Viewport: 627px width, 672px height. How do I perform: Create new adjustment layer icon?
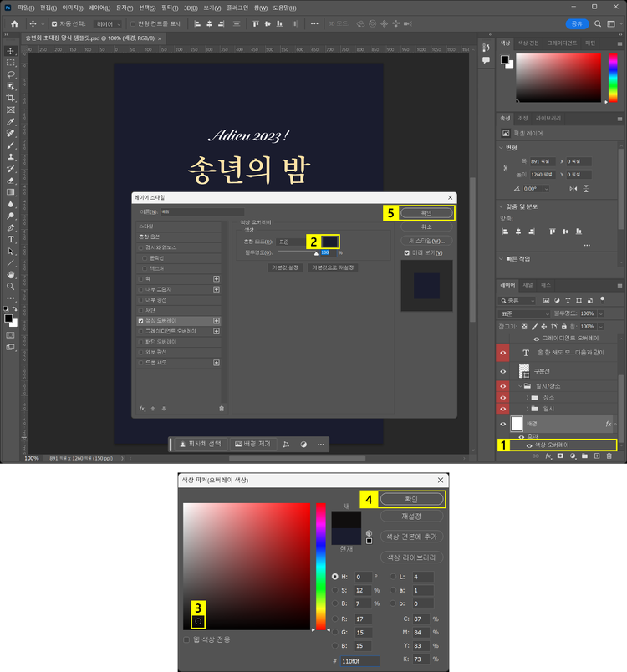pyautogui.click(x=573, y=456)
